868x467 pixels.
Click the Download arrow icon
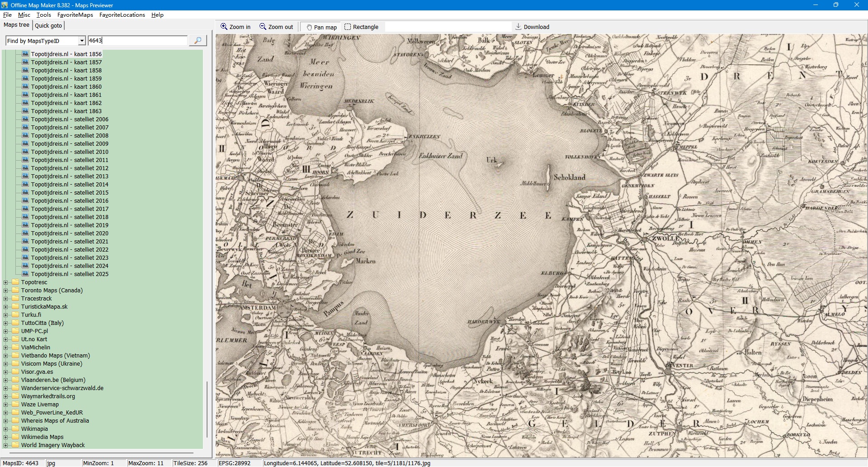click(519, 27)
